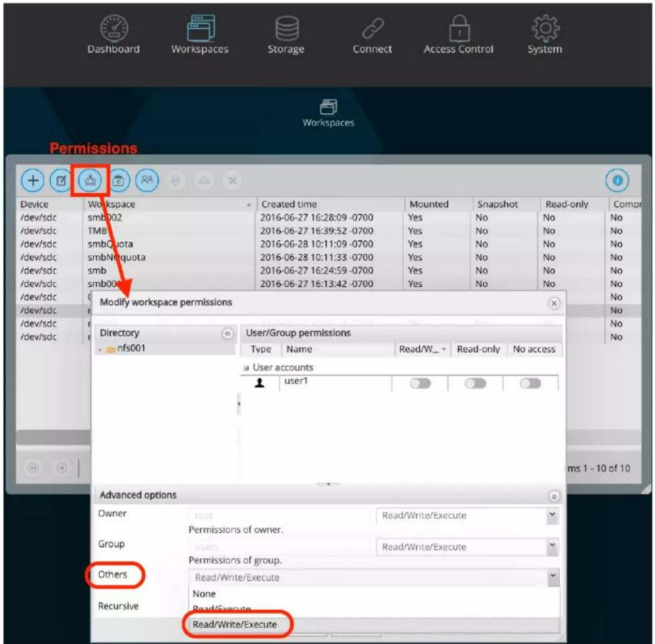Viewport: 655px width, 644px height.
Task: Click the greyed-out delete X icon
Action: [233, 181]
